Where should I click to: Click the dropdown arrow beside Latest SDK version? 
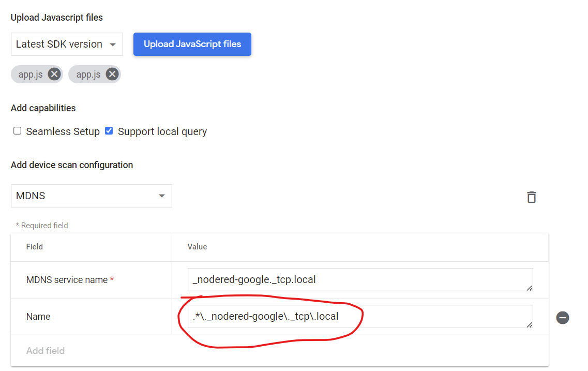pyautogui.click(x=112, y=44)
